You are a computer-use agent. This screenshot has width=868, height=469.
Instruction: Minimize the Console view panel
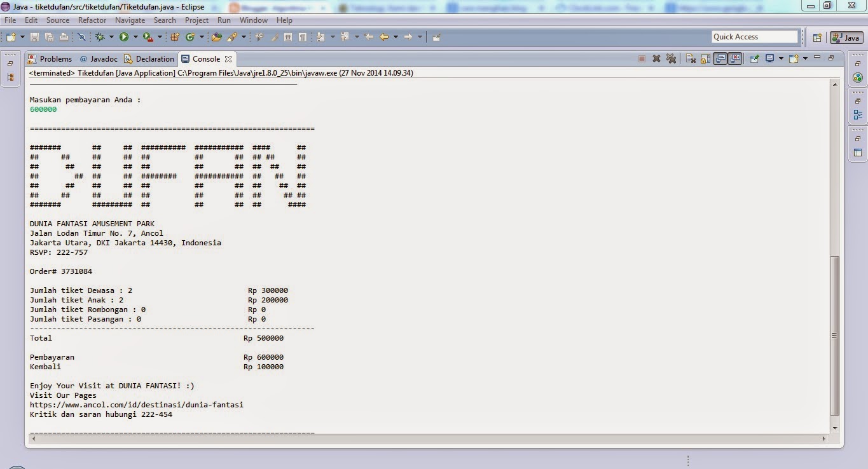coord(818,58)
